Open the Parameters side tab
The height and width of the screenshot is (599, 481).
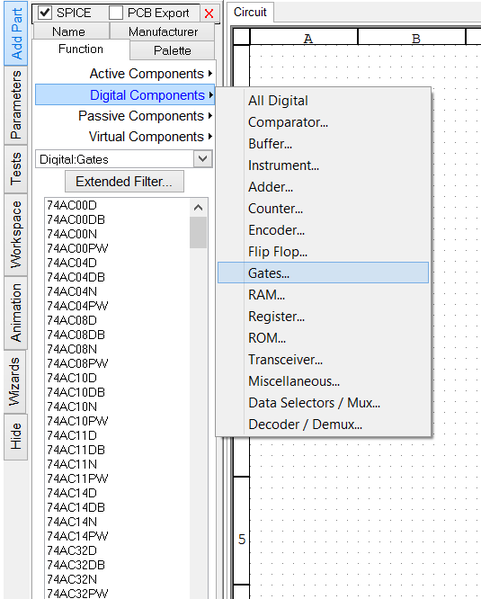16,105
